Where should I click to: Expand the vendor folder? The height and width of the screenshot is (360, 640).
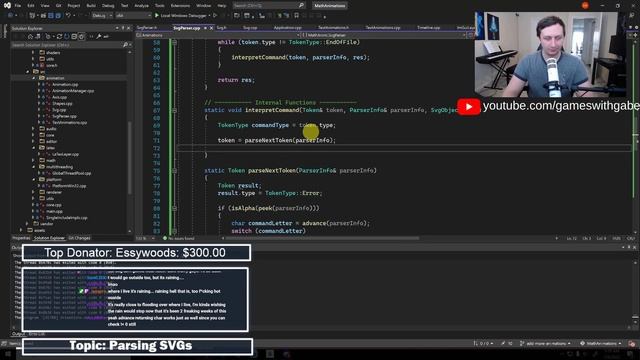tap(27, 224)
